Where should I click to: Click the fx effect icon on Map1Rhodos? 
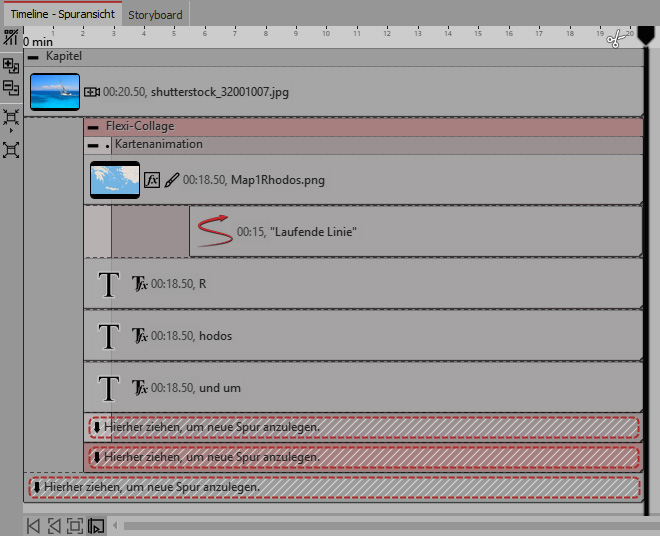(x=152, y=180)
